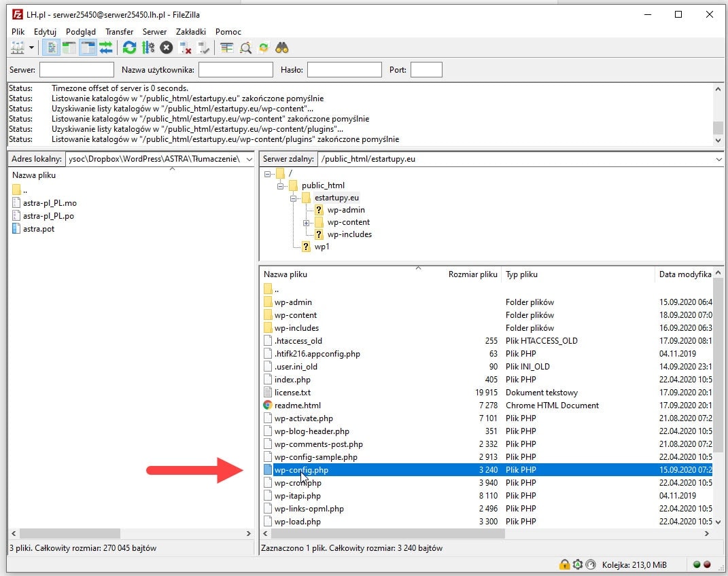728x576 pixels.
Task: Open the Site Manager icon
Action: [17, 48]
